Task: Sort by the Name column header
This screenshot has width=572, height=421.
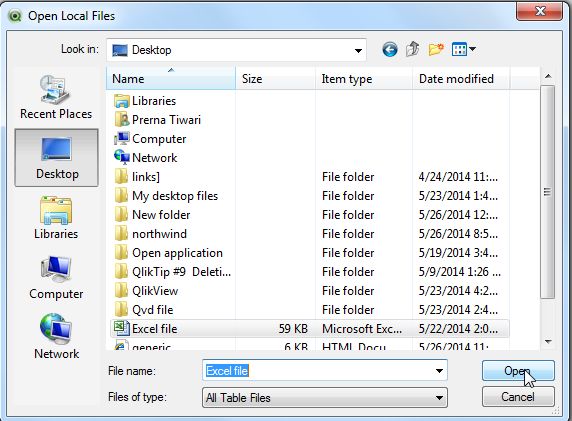Action: (171, 78)
